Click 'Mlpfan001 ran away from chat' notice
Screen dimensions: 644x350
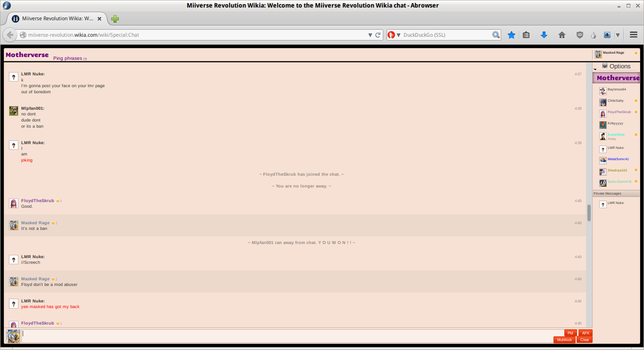tap(301, 243)
